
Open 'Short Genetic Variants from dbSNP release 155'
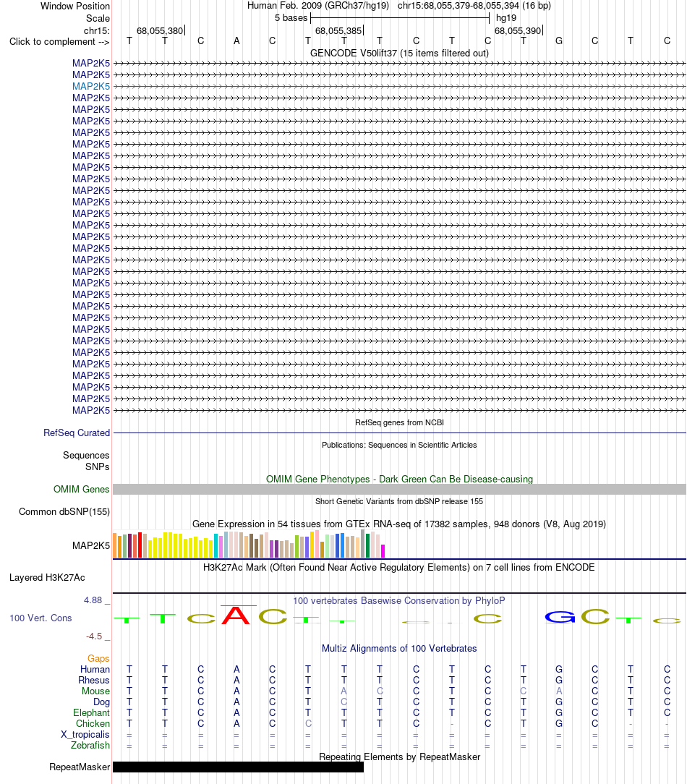pos(399,501)
